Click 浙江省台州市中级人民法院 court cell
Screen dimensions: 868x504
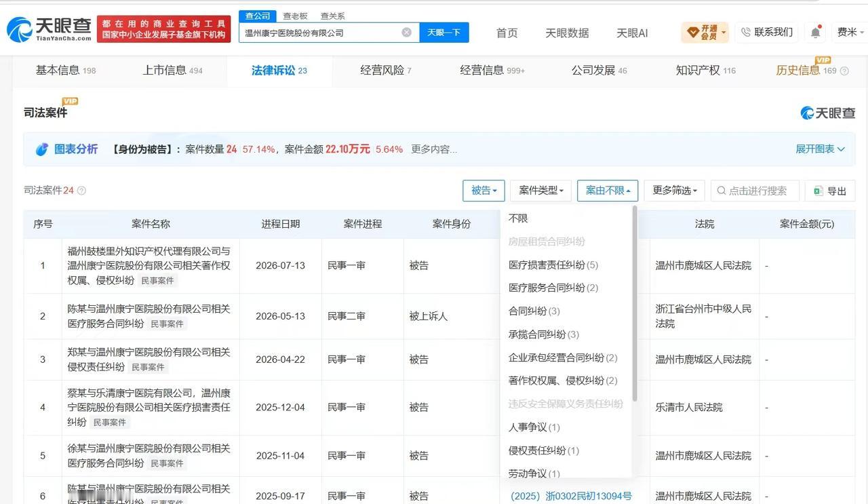tap(704, 316)
